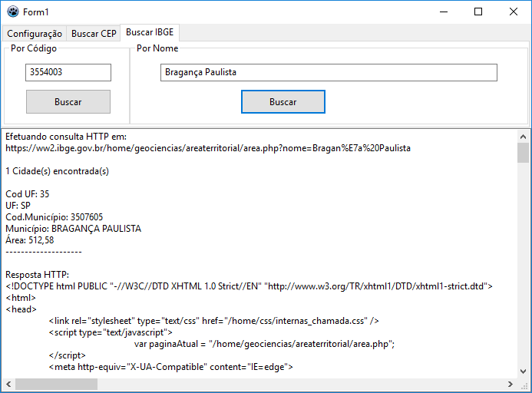Click the vertical scrollbar up arrow

coord(524,137)
